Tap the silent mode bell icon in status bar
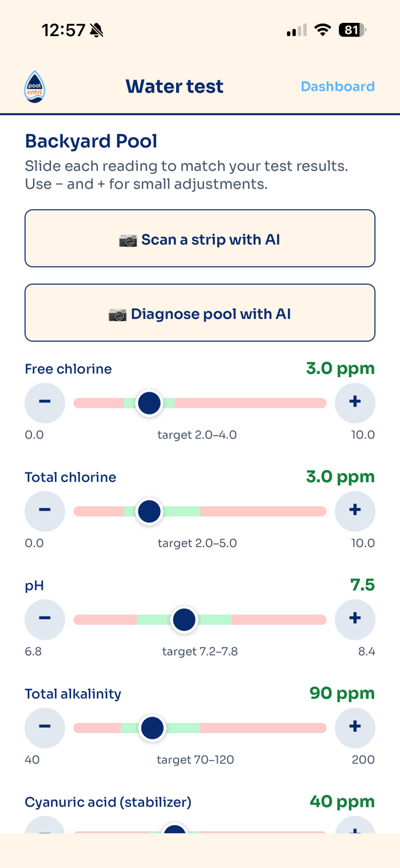 (x=97, y=30)
